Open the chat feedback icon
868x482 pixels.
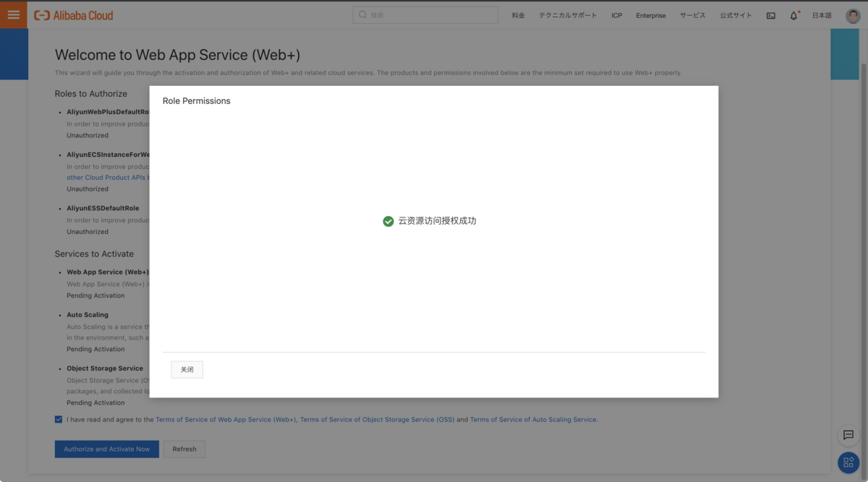(848, 435)
